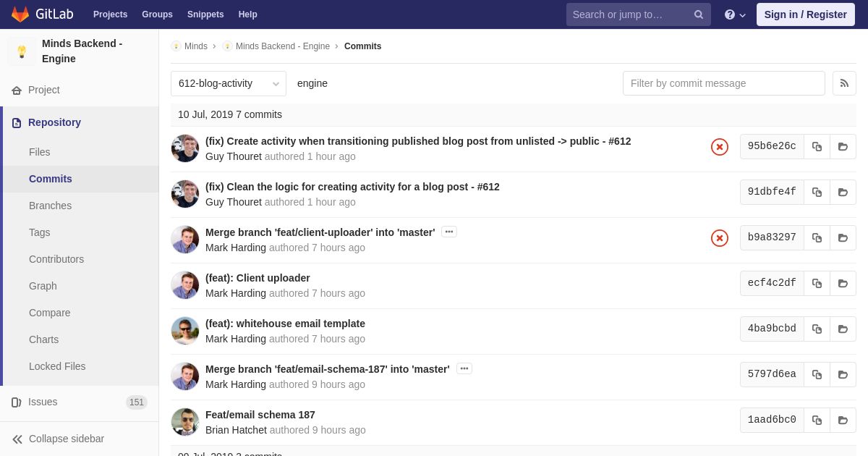Copy commit SHA 1aad6bc0
Viewport: 868px width, 456px height.
[817, 420]
